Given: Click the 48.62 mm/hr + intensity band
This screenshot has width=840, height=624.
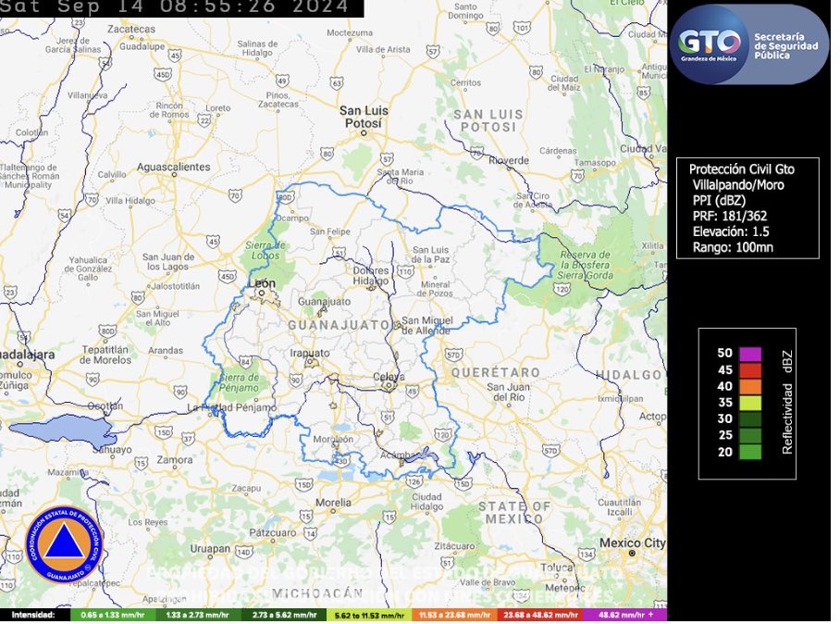Looking at the screenshot, I should [x=625, y=615].
